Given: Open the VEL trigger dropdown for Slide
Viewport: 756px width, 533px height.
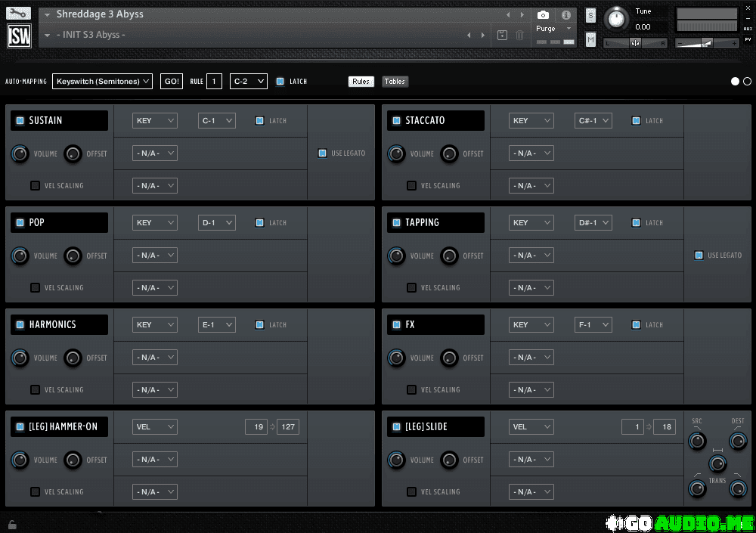Looking at the screenshot, I should [x=531, y=427].
